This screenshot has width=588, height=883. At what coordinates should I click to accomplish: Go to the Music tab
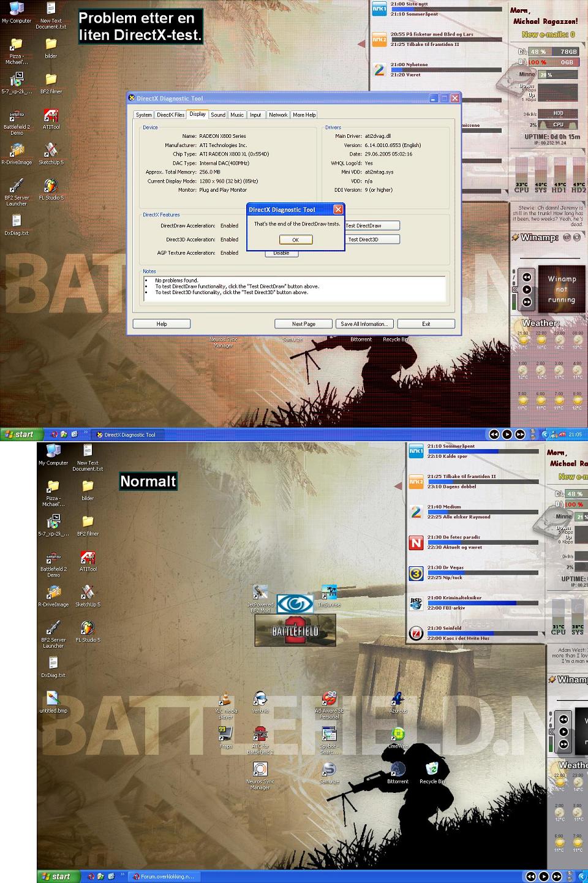[x=237, y=115]
